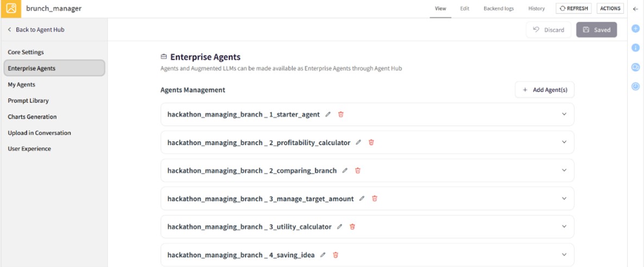Open the ACTIONS menu button
This screenshot has height=267, width=644.
point(610,9)
